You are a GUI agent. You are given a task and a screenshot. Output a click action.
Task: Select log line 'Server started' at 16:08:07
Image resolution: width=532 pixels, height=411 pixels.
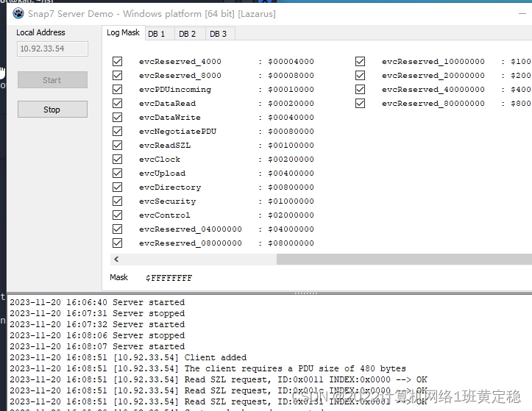click(x=97, y=346)
